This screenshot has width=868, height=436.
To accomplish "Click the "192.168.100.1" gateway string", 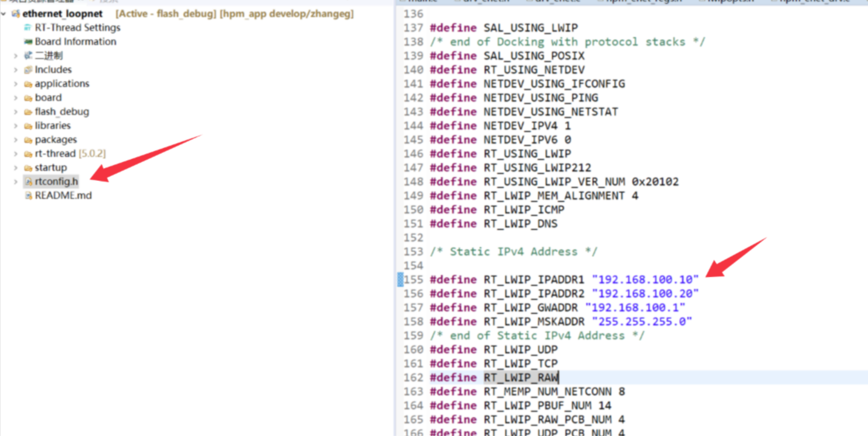I will point(635,307).
